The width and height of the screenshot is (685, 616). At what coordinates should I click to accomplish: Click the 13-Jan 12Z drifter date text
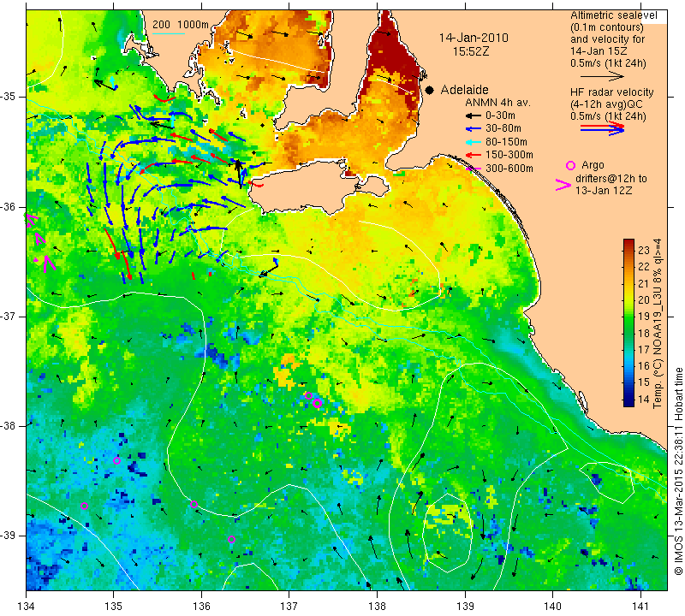pos(604,191)
